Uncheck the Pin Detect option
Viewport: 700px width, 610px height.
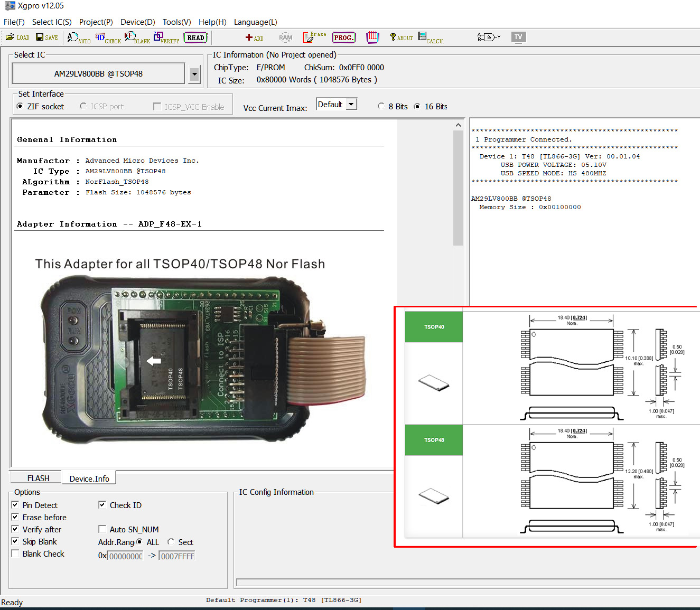pyautogui.click(x=15, y=505)
